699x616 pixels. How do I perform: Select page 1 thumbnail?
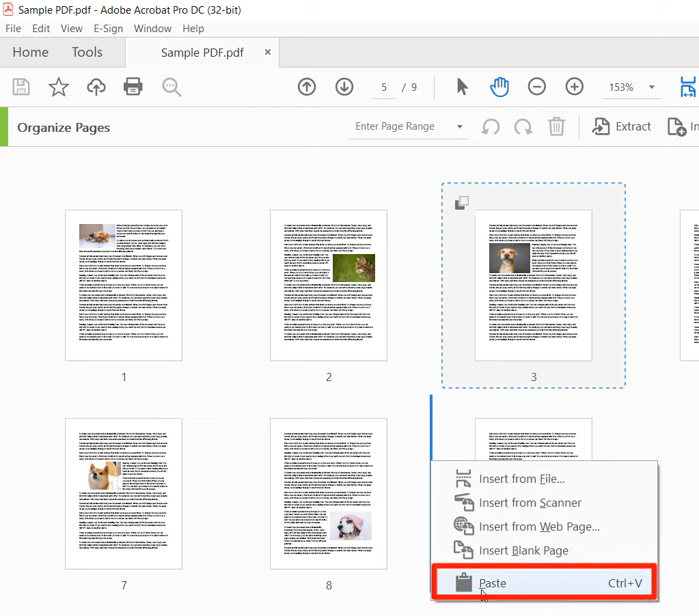click(124, 285)
